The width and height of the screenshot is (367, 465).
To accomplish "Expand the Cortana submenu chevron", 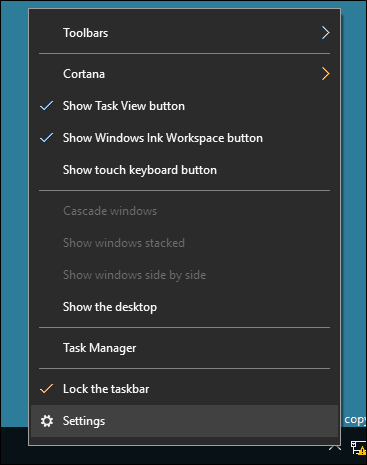I will tap(326, 74).
